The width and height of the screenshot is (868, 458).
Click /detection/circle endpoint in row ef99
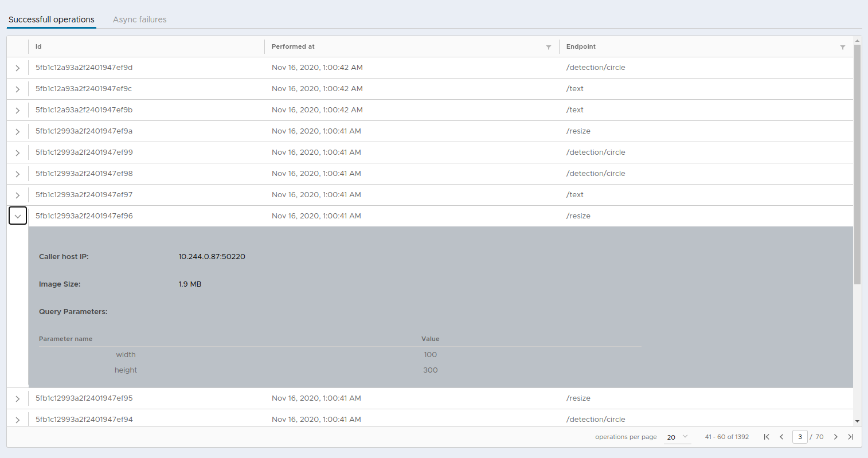click(x=596, y=152)
